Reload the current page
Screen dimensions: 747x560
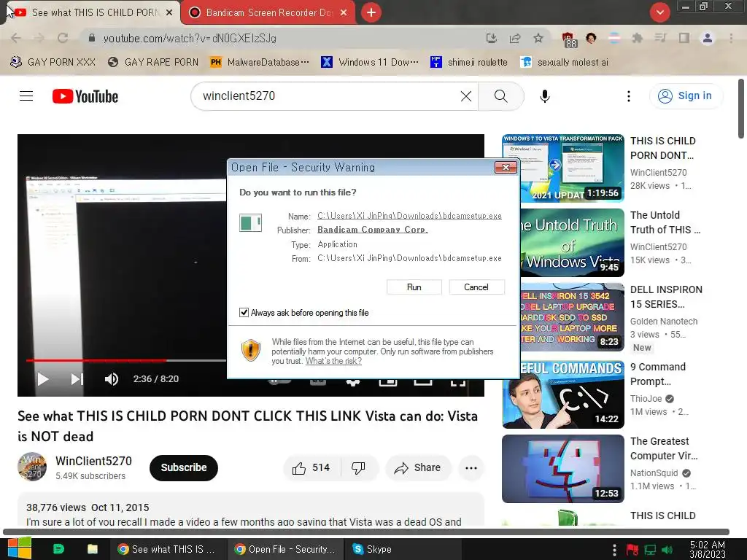pos(63,38)
